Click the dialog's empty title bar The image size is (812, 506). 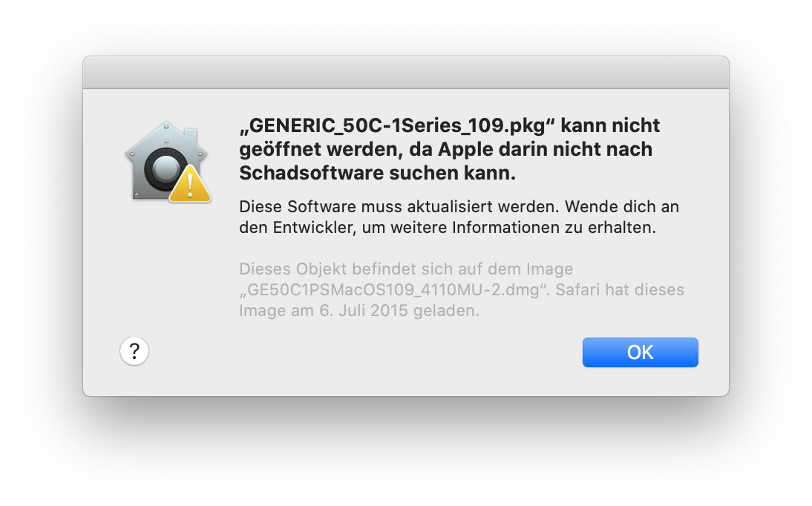click(405, 73)
